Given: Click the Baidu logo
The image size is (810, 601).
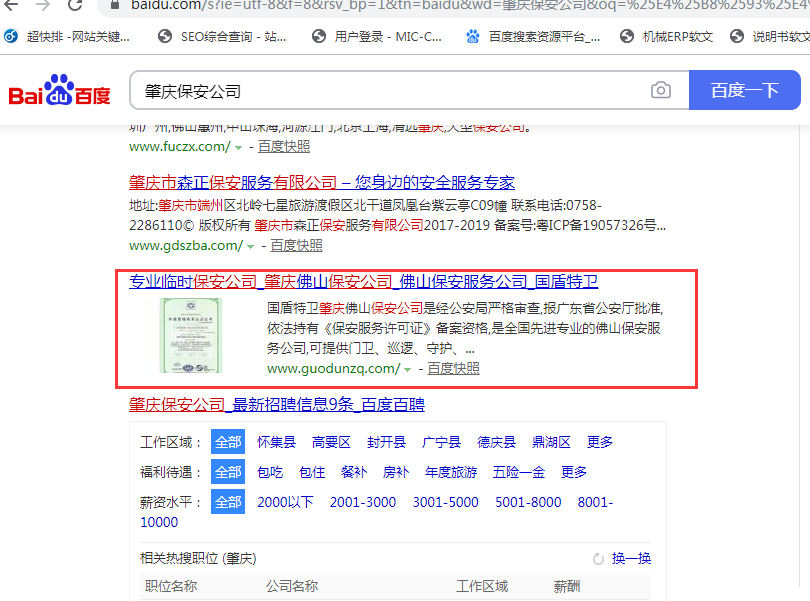Looking at the screenshot, I should [60, 91].
